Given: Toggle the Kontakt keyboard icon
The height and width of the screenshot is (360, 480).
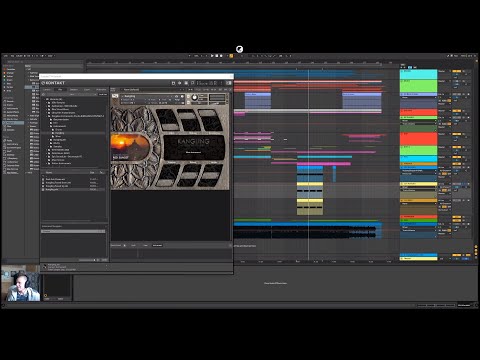Looking at the screenshot, I should click(193, 83).
